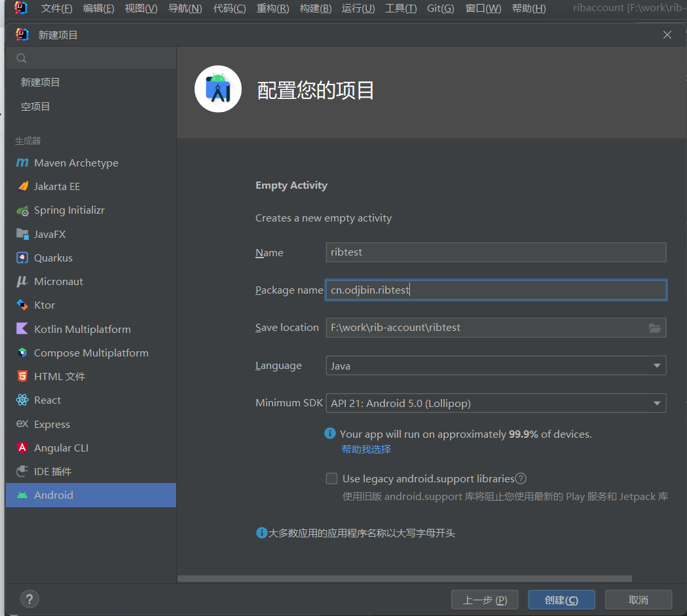The width and height of the screenshot is (687, 616).
Task: Click the folder browse icon in Save location
Action: (x=654, y=328)
